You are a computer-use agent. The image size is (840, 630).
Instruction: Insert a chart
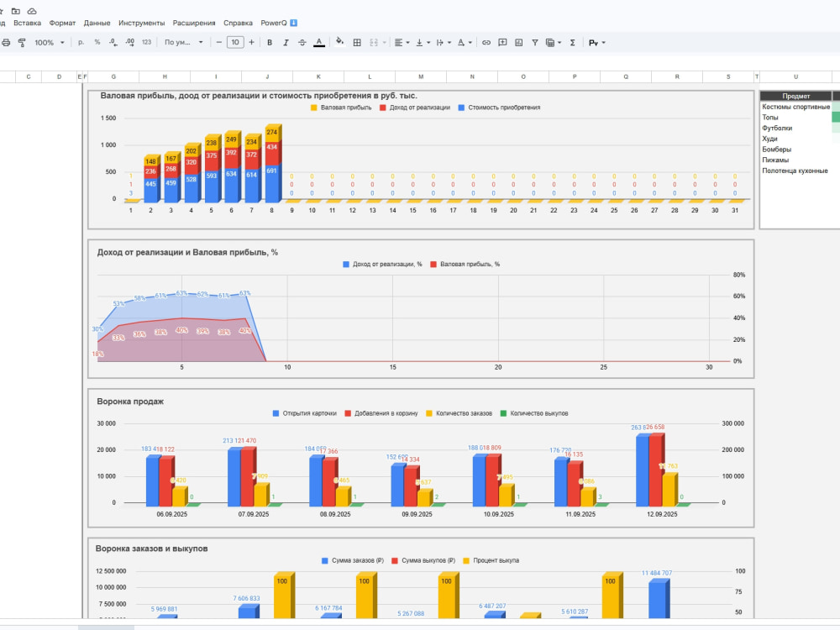point(518,42)
